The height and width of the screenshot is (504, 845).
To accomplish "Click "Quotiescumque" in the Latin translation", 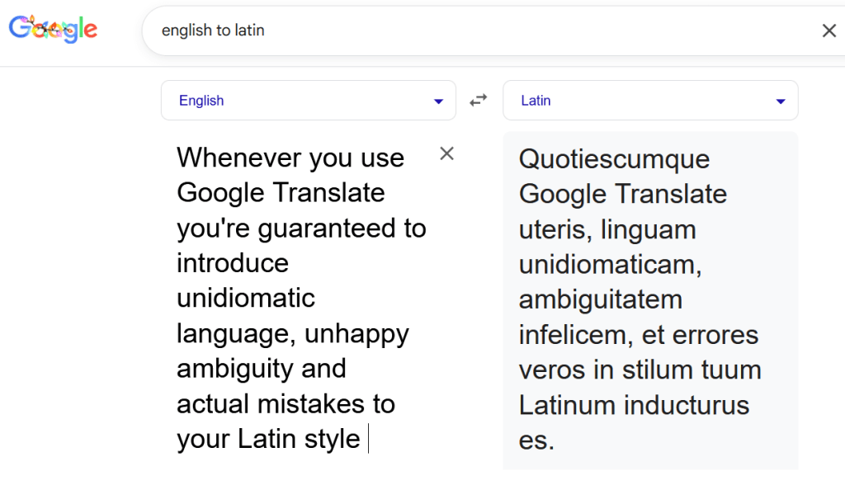I will click(x=614, y=159).
